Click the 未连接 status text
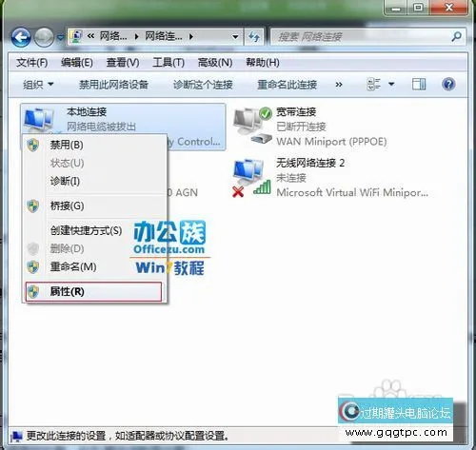476x450 pixels. 291,178
